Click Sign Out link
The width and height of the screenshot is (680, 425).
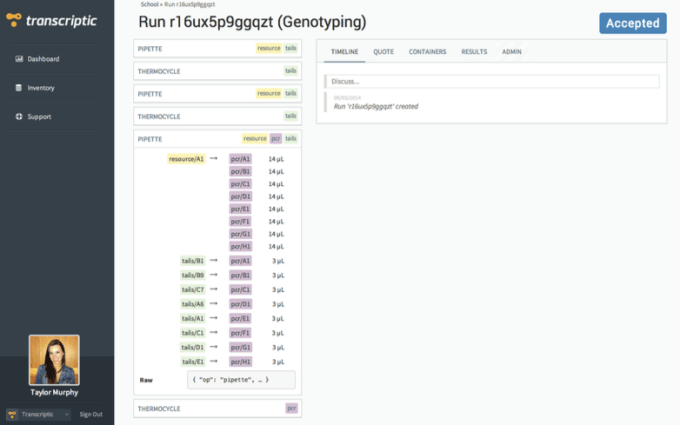[x=91, y=414]
